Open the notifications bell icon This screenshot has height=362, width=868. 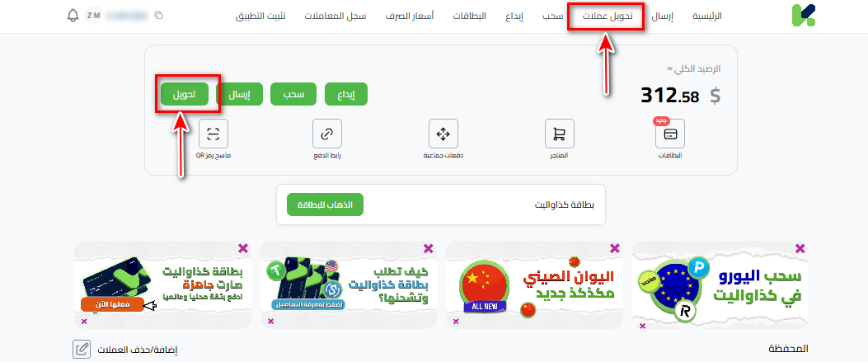point(73,16)
